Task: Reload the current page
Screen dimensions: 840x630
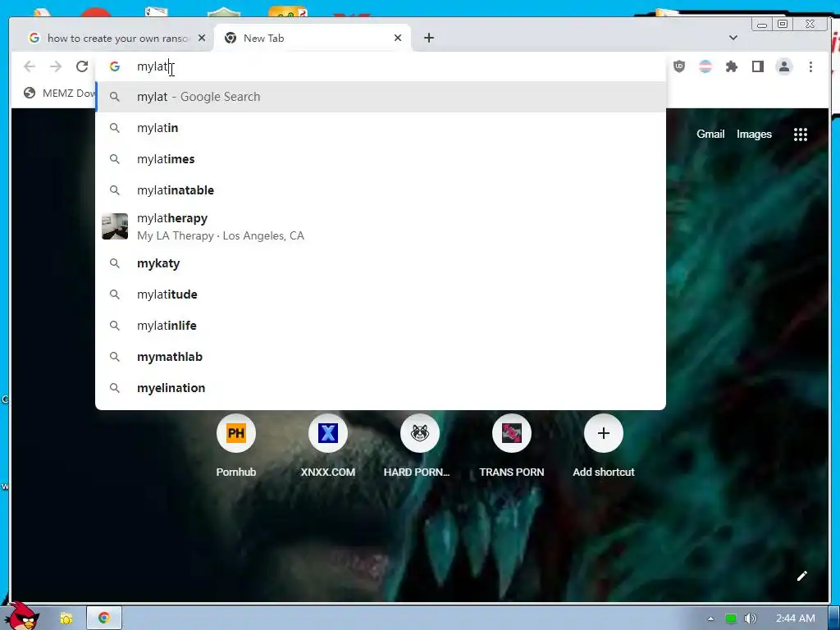Action: coord(82,66)
